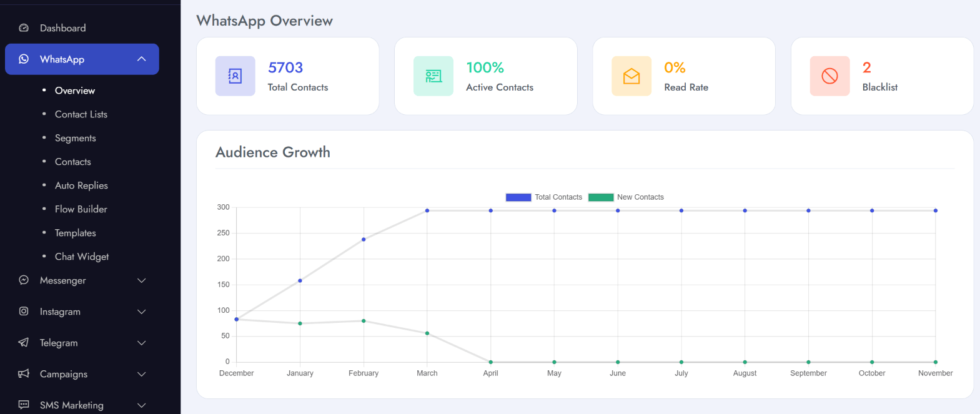980x414 pixels.
Task: Open the Telegram menu label
Action: click(x=59, y=343)
